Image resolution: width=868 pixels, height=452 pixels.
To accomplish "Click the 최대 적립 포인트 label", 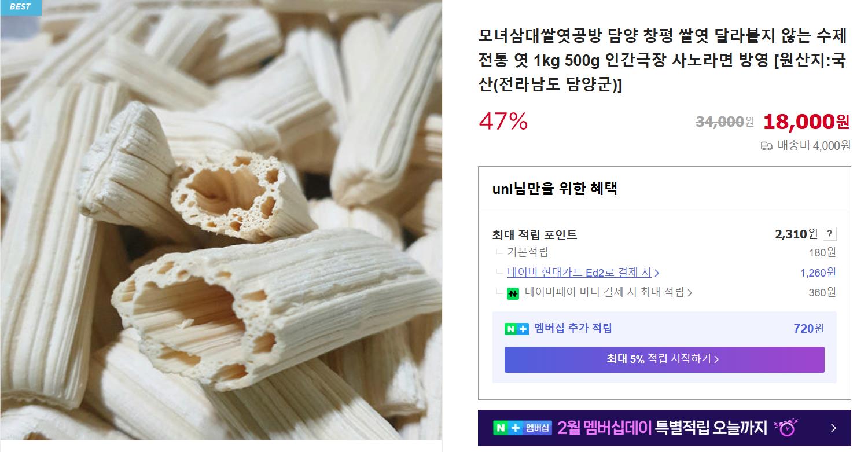I will click(534, 235).
